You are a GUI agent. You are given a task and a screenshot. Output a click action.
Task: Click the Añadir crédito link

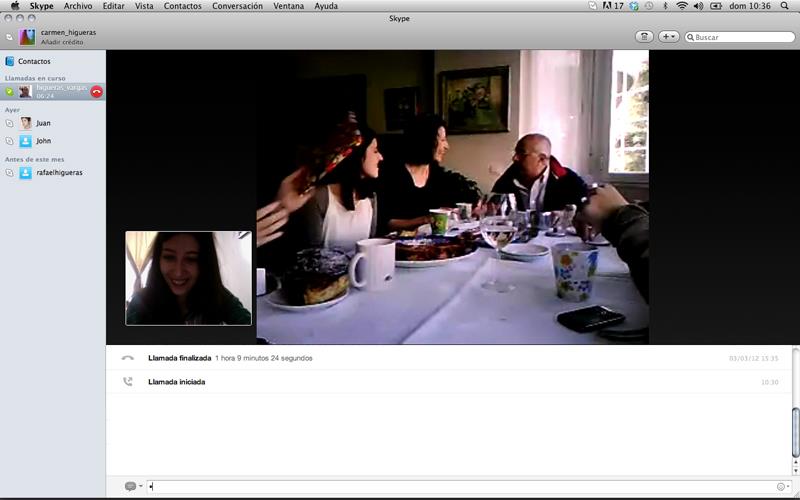point(62,43)
